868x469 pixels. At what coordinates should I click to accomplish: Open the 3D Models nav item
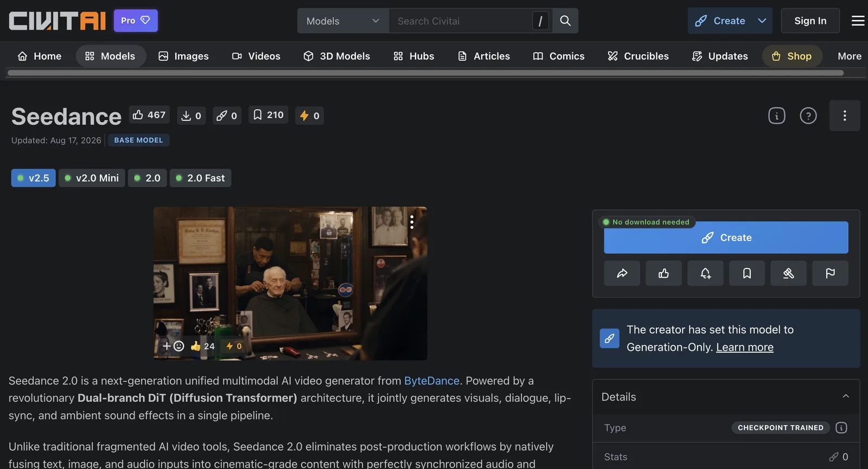(337, 56)
